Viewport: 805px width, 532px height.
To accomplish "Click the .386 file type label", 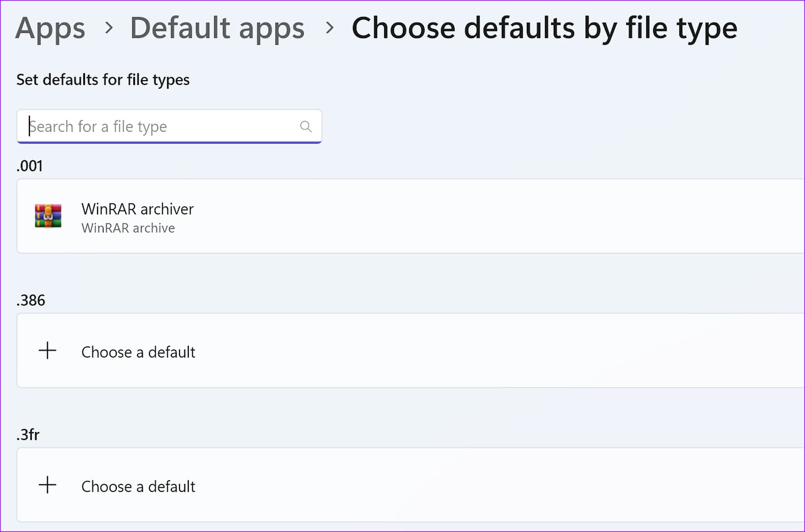I will point(31,300).
